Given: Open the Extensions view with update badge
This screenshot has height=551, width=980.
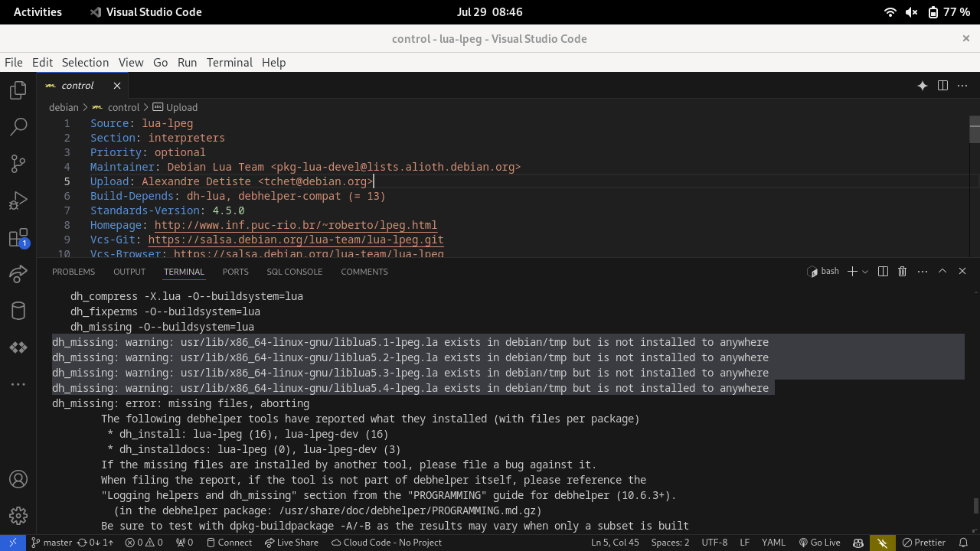Looking at the screenshot, I should click(x=18, y=238).
